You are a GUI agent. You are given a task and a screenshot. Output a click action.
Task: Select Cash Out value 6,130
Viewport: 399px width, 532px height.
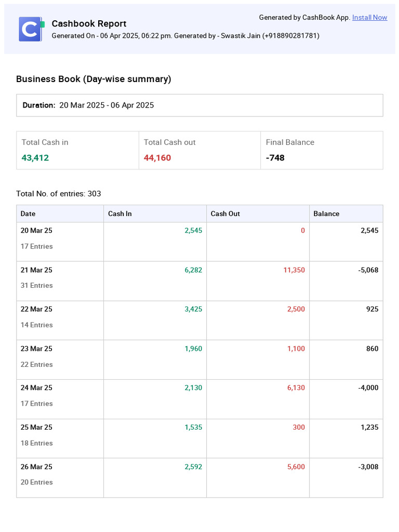tap(296, 388)
